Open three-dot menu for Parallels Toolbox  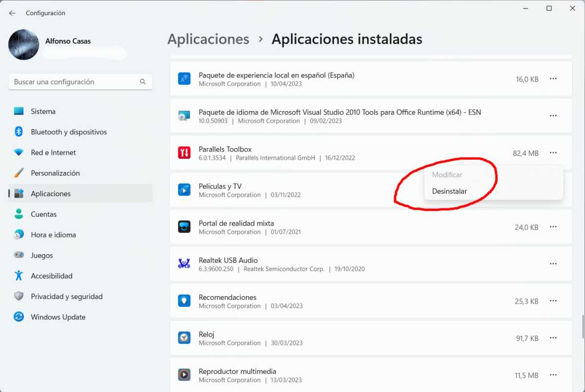(x=553, y=153)
